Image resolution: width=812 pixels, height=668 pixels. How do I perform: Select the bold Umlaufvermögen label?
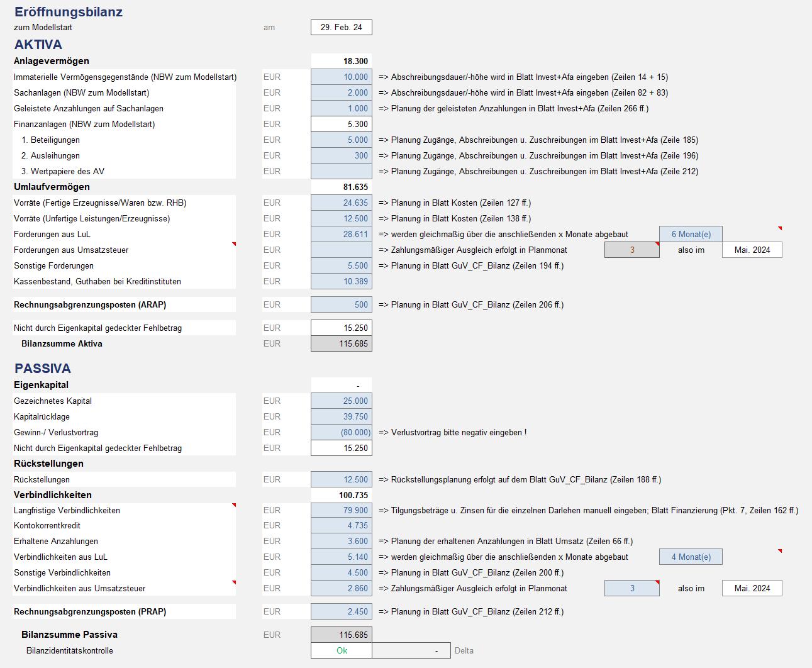point(52,187)
